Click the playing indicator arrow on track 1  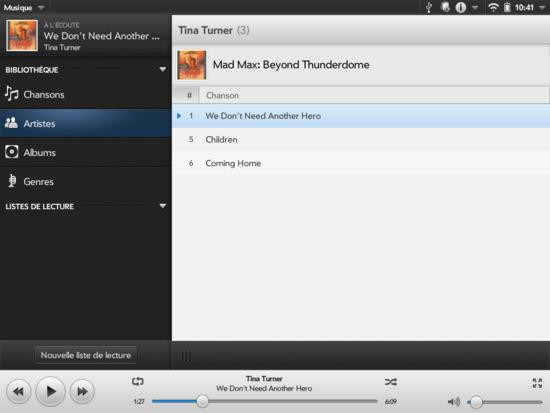(179, 116)
